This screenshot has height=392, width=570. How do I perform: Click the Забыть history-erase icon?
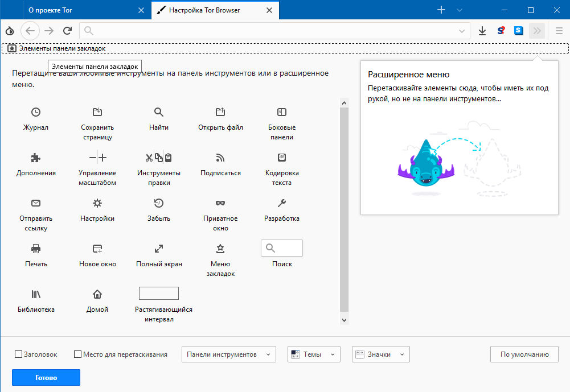tap(158, 203)
